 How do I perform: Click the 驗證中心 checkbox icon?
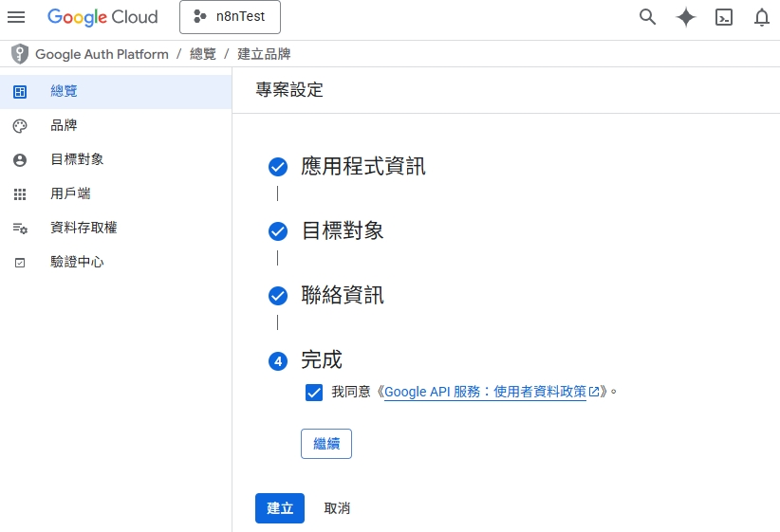[x=20, y=263]
